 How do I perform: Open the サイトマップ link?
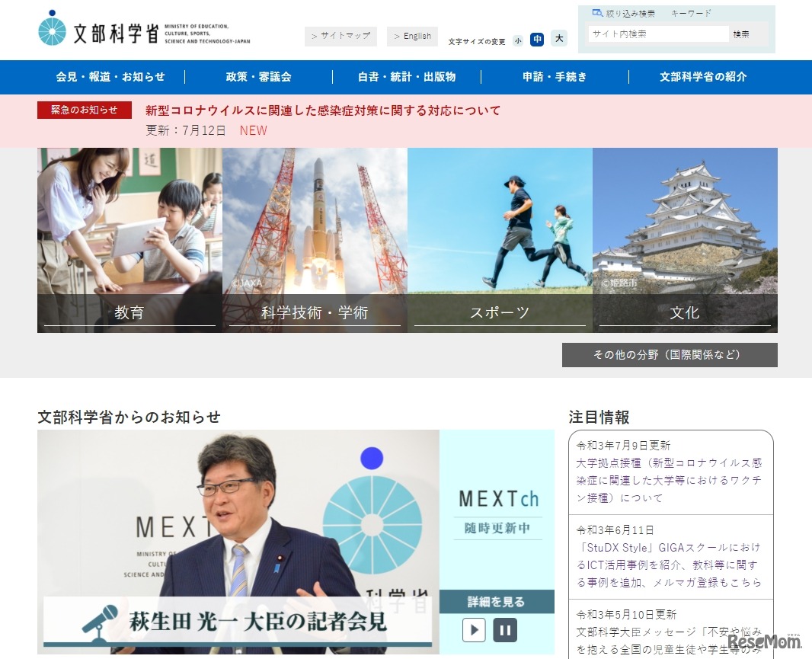(340, 36)
